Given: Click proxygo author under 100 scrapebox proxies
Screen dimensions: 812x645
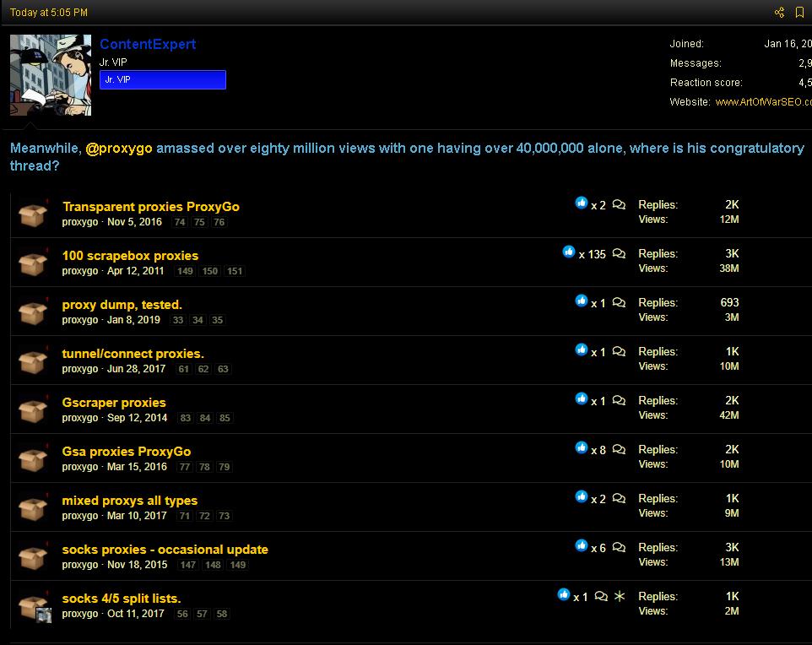Looking at the screenshot, I should click(x=79, y=270).
